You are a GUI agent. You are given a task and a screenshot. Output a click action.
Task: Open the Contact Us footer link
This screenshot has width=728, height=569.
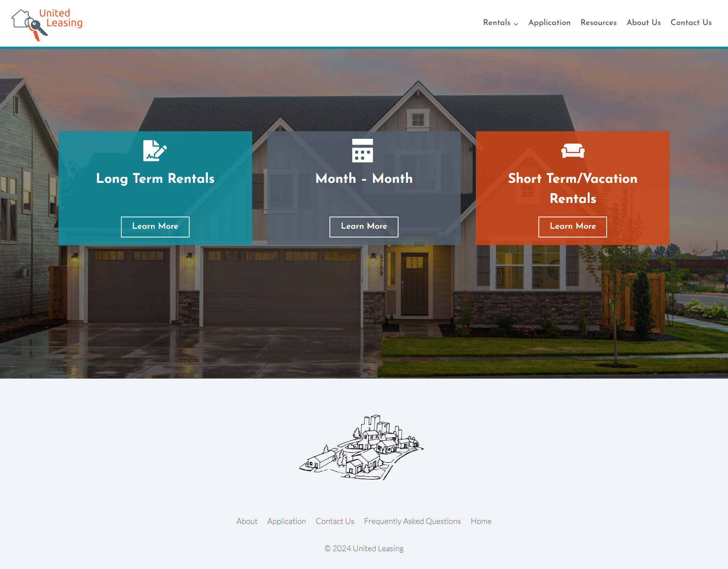pos(334,520)
